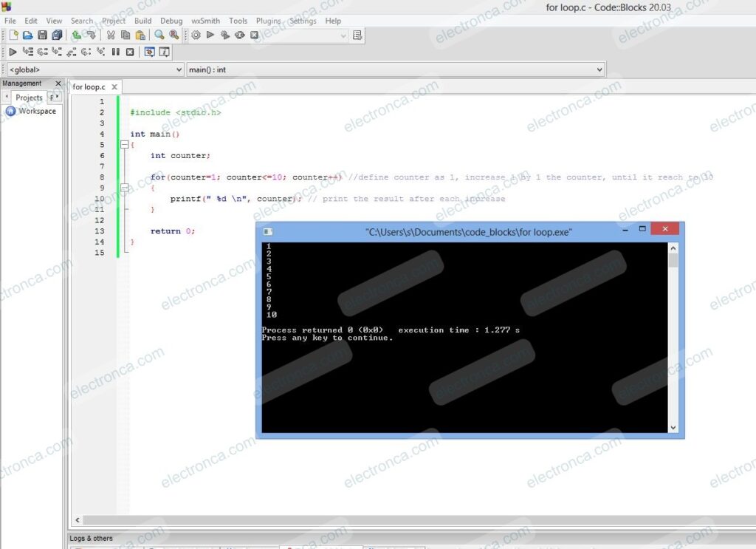Click the Undo arrow icon
The width and height of the screenshot is (756, 549).
[76, 35]
